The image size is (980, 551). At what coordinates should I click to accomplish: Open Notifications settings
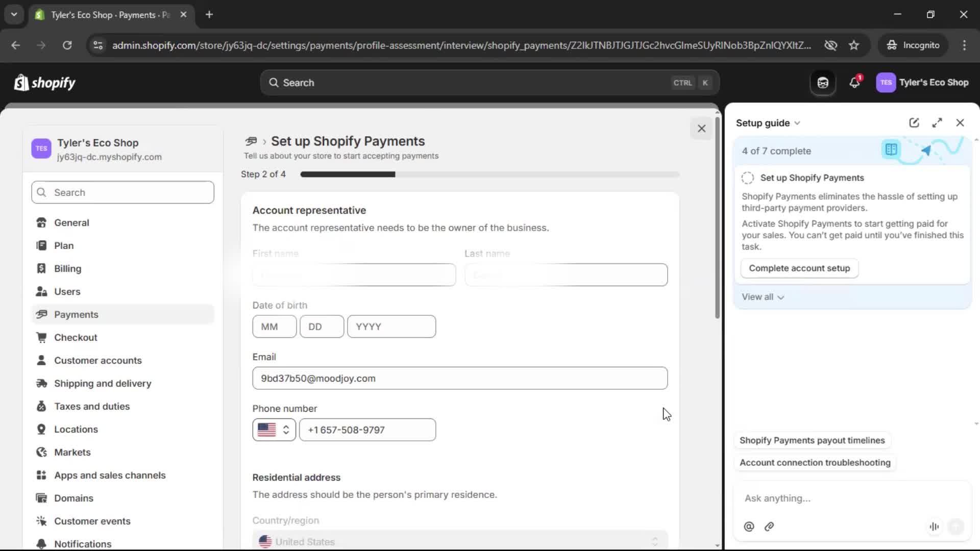(122, 544)
